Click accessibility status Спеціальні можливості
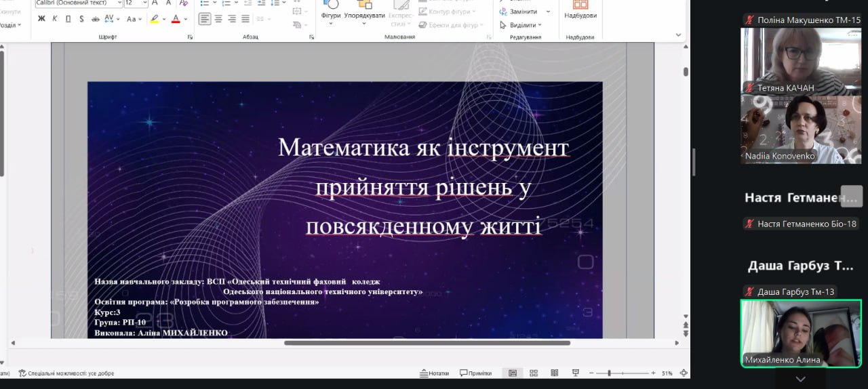 tap(66, 373)
